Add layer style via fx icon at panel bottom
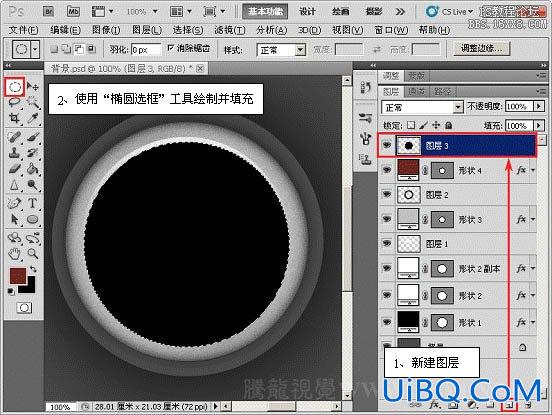The height and width of the screenshot is (415, 552). (x=434, y=405)
